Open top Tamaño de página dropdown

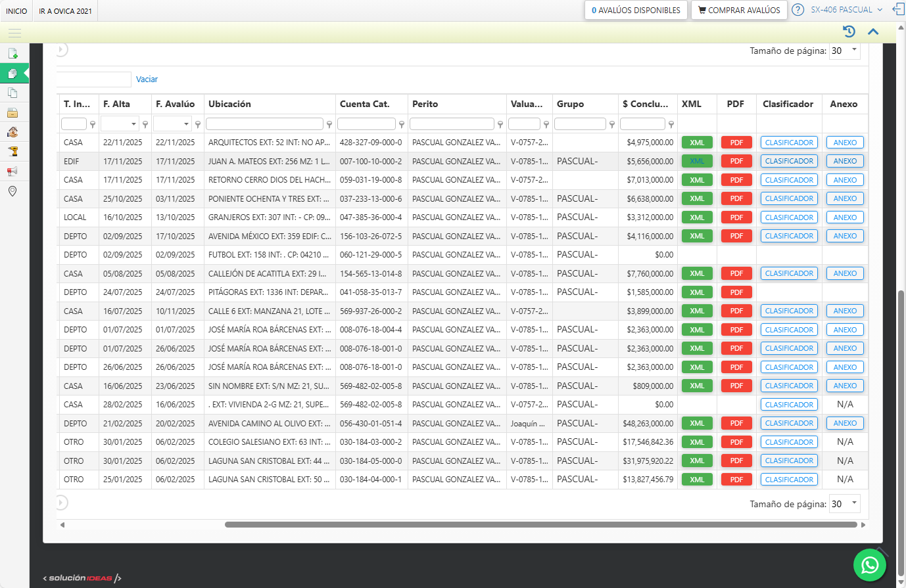coord(844,51)
